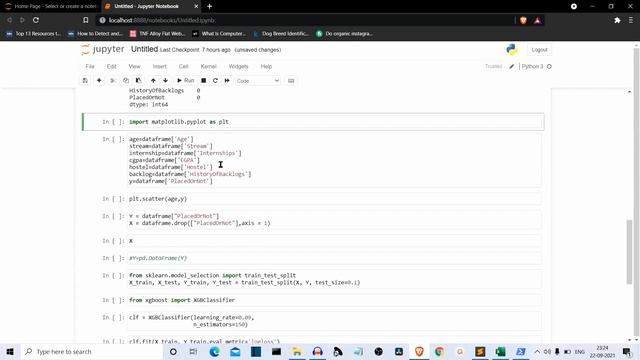Close the Untitled Jupyter Notebook tab
This screenshot has height=360, width=640.
(x=196, y=7)
